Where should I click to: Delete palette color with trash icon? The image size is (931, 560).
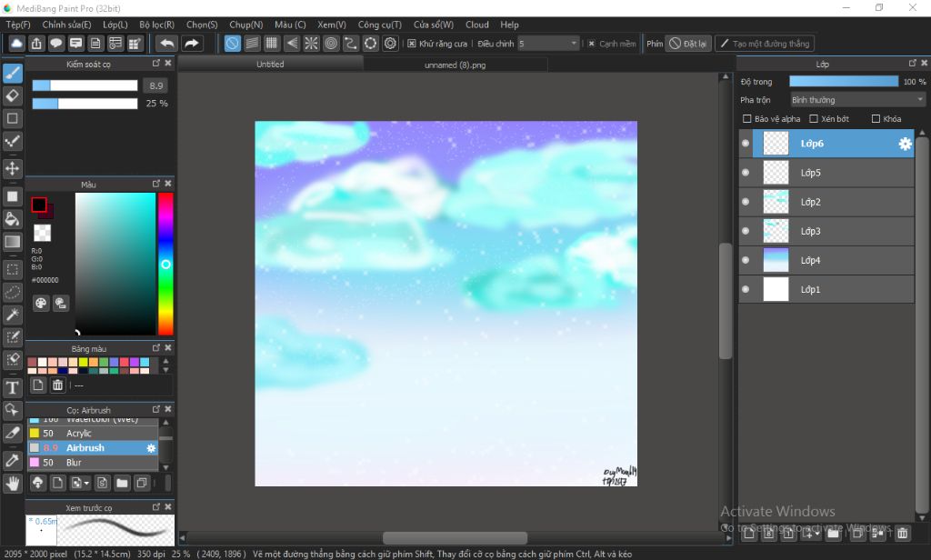(x=57, y=385)
